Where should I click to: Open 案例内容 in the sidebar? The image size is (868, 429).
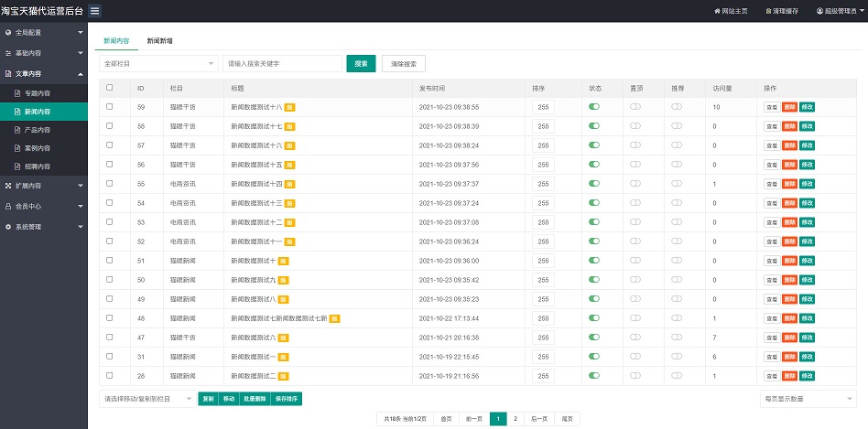click(37, 148)
